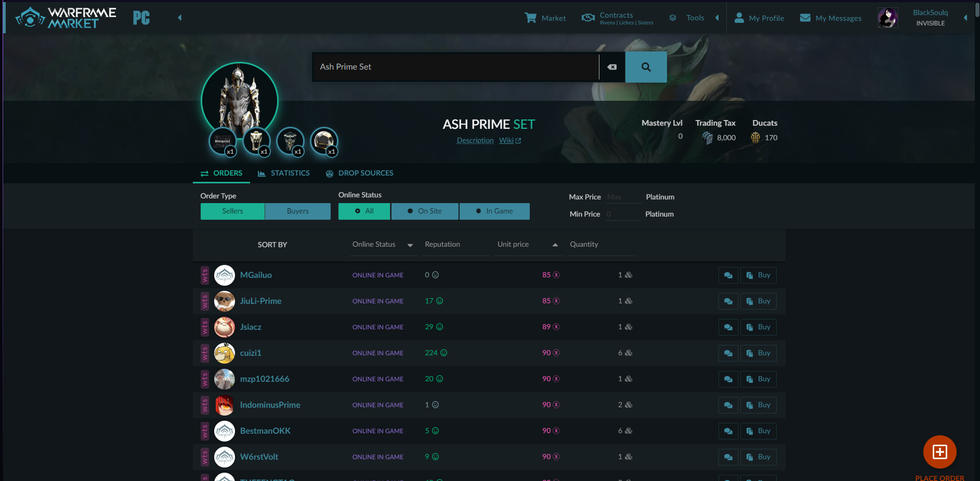Select the Ash Prime Blueprint part icon
980x481 pixels.
223,141
